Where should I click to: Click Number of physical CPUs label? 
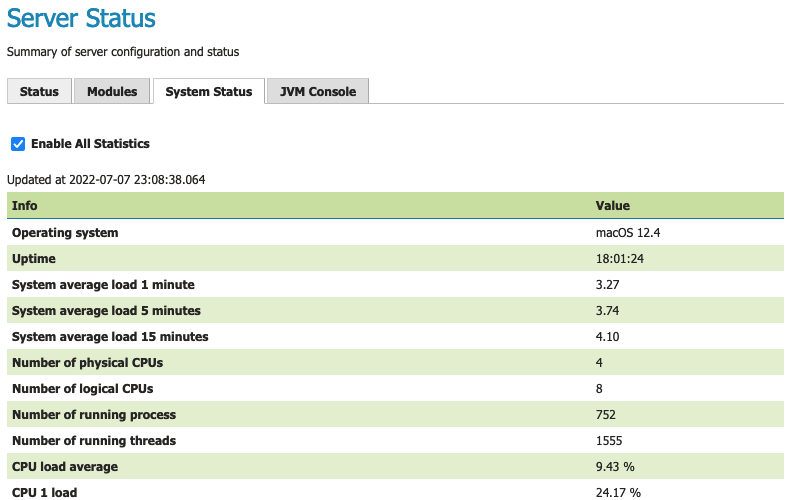tap(86, 362)
